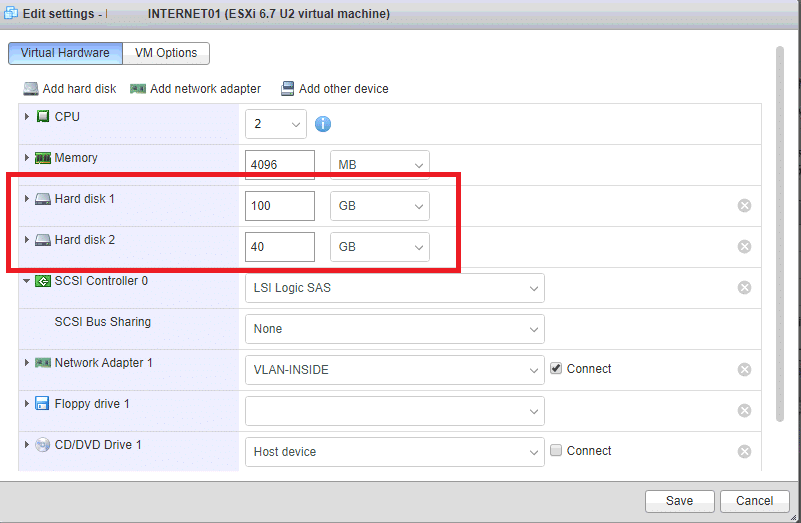Screen dimensions: 801x523
Task: Remove Floppy drive 1 via X icon
Action: (744, 411)
